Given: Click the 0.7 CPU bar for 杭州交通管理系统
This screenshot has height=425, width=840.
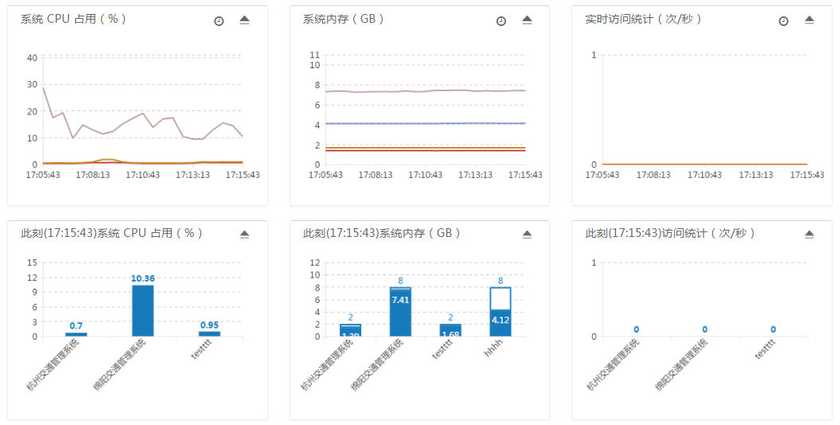Looking at the screenshot, I should point(76,334).
